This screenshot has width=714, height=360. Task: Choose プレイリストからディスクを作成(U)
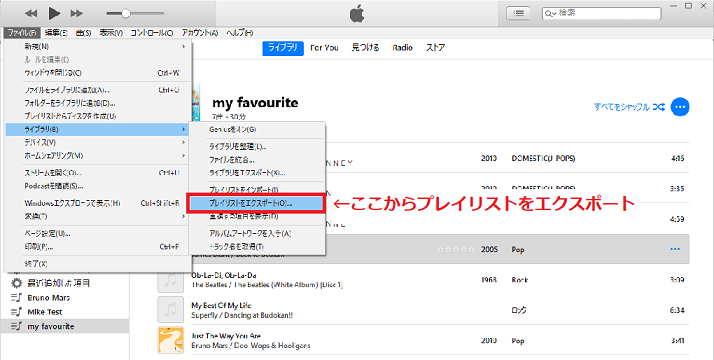[x=98, y=116]
